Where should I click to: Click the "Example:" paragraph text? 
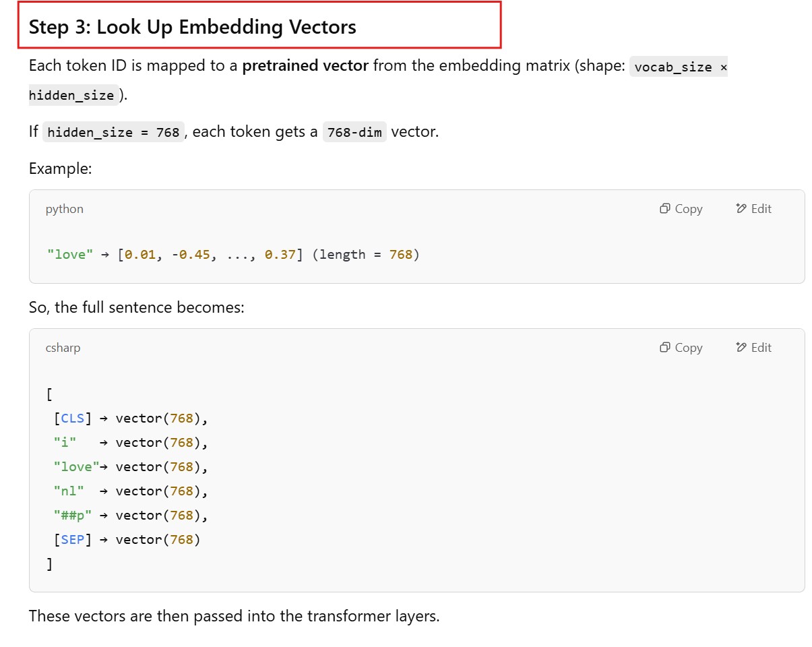[x=60, y=168]
